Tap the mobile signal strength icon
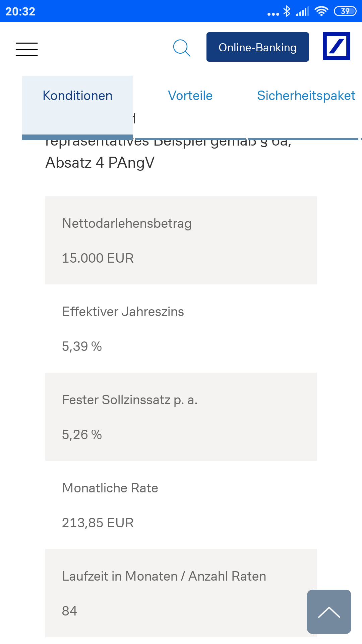362x644 pixels. point(302,12)
